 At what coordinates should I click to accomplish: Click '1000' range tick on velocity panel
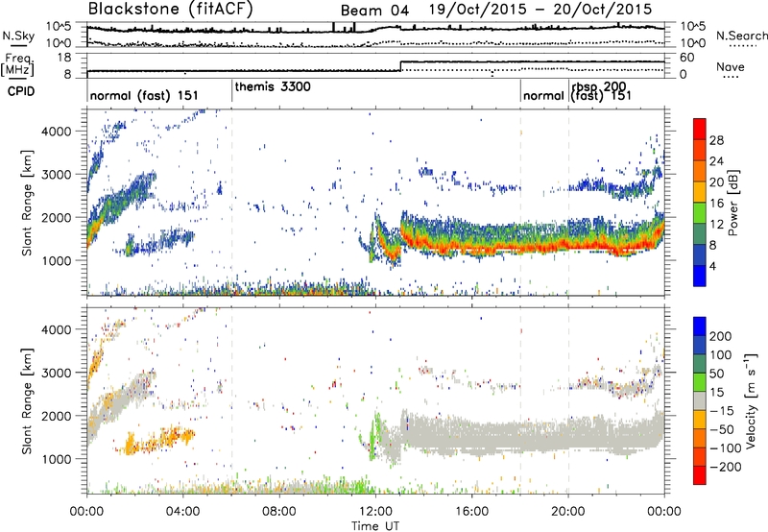pos(57,459)
